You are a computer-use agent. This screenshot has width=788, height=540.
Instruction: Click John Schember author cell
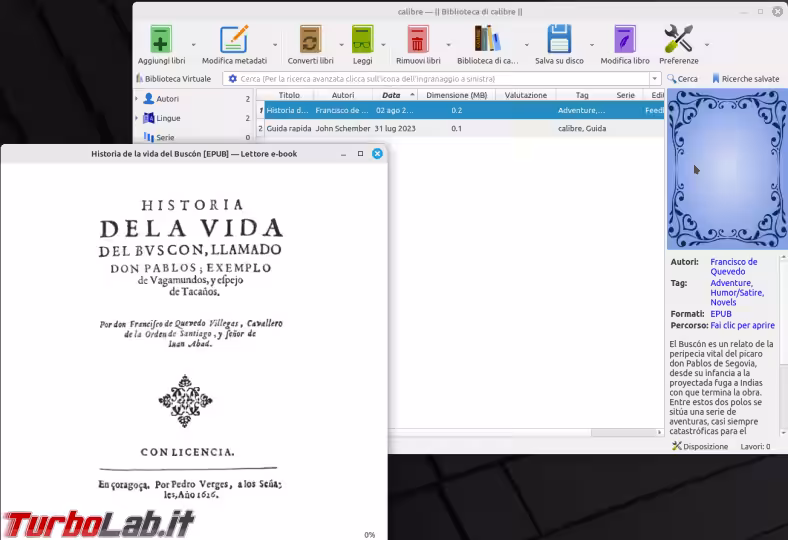(x=343, y=129)
